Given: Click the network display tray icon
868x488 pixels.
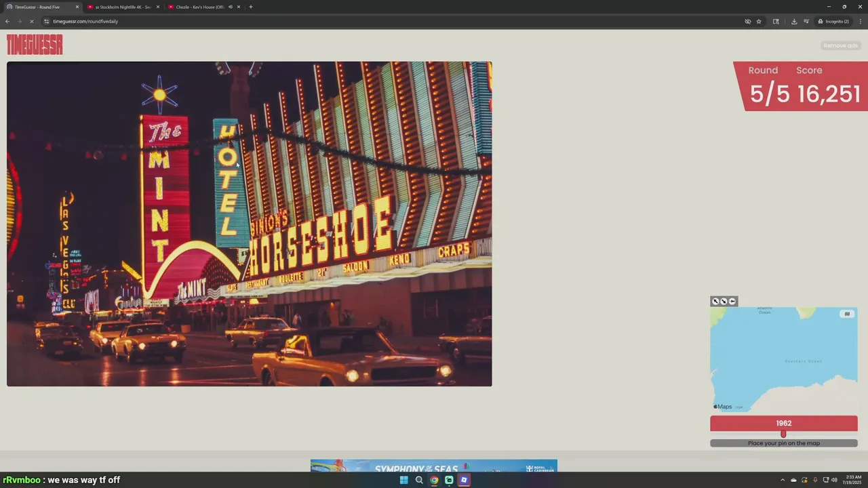Looking at the screenshot, I should click(825, 480).
